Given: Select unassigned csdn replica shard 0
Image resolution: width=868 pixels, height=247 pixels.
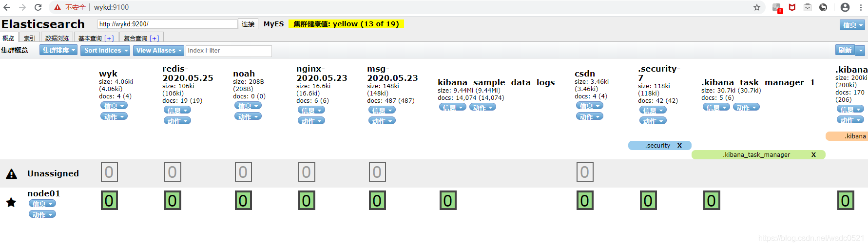Looking at the screenshot, I should click(585, 172).
